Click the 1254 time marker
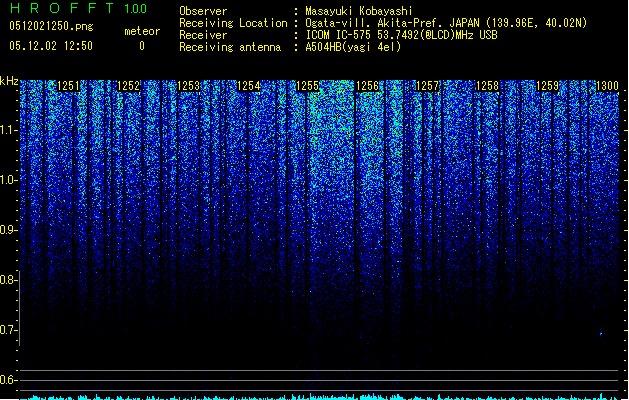Viewport: 629px width, 400px height. tap(248, 86)
